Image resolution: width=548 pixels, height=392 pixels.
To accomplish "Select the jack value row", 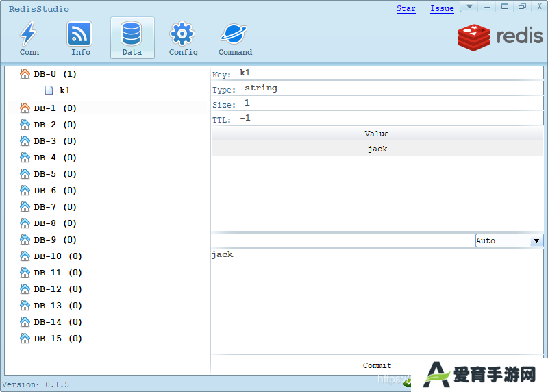I will 377,149.
